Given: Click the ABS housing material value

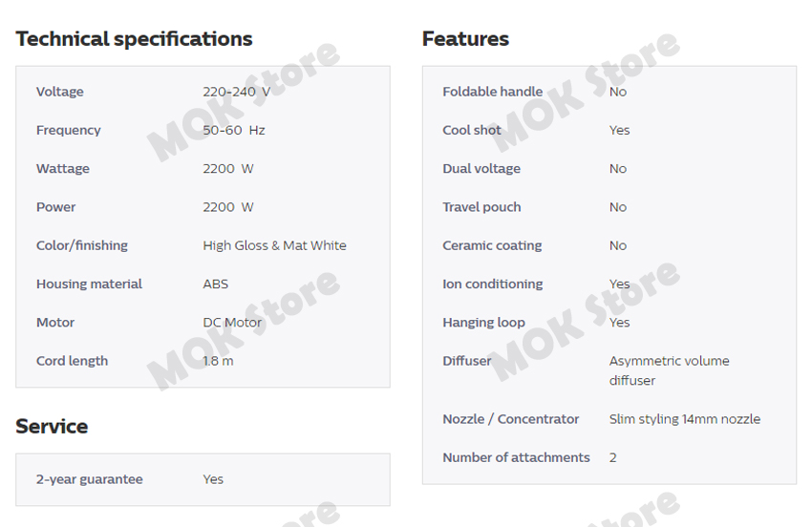Looking at the screenshot, I should coord(216,284).
